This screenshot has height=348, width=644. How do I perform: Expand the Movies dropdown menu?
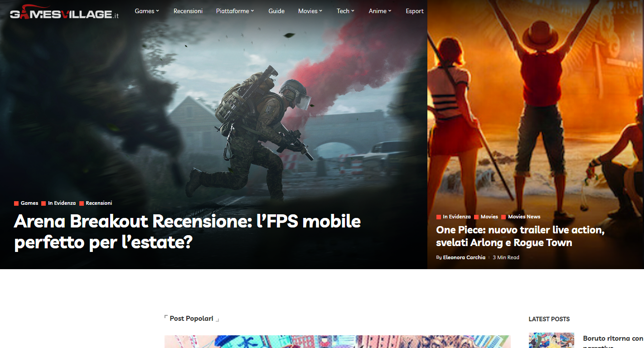pos(310,11)
